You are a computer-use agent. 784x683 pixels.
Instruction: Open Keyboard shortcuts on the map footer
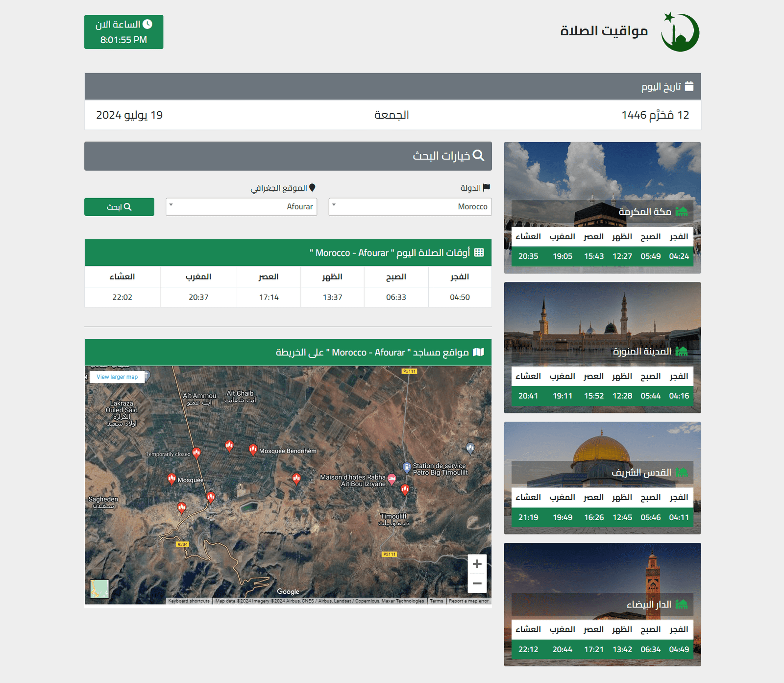189,601
